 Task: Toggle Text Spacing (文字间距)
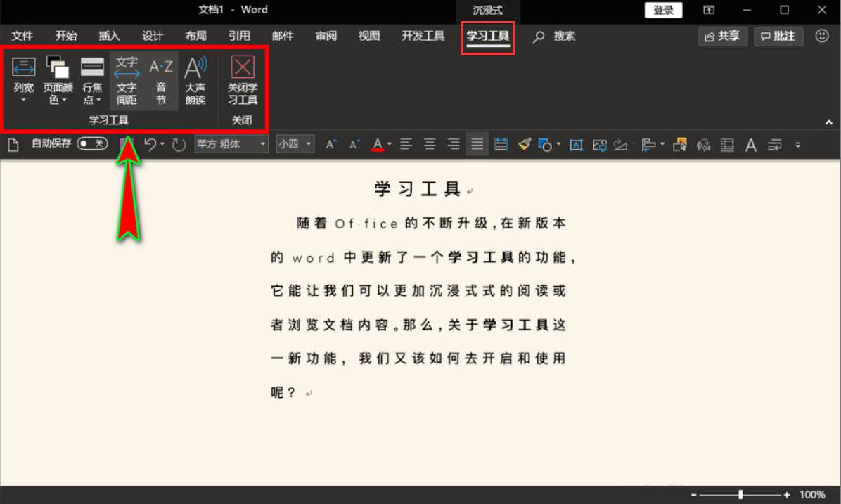127,81
